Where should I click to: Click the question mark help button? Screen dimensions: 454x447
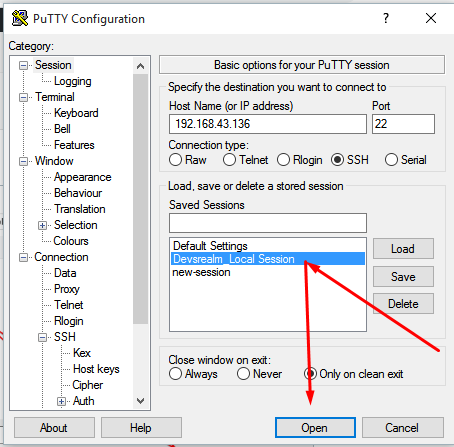tap(386, 18)
